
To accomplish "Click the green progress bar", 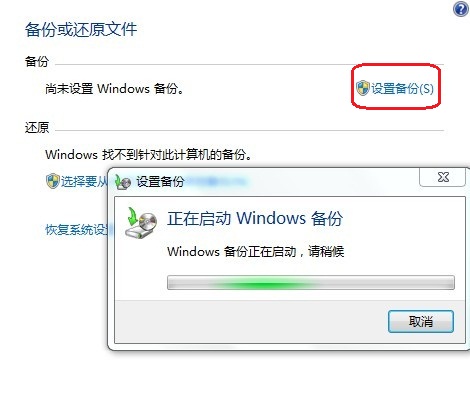I will click(x=311, y=283).
